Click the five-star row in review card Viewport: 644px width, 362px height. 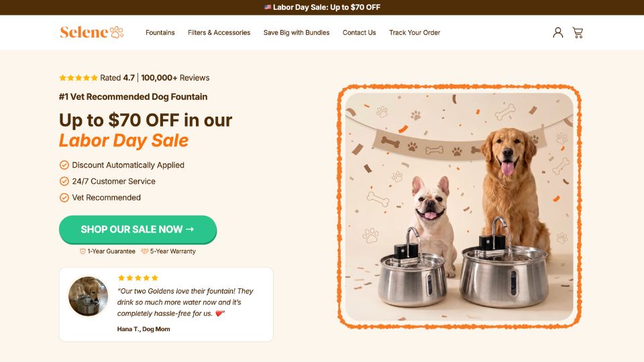[138, 278]
